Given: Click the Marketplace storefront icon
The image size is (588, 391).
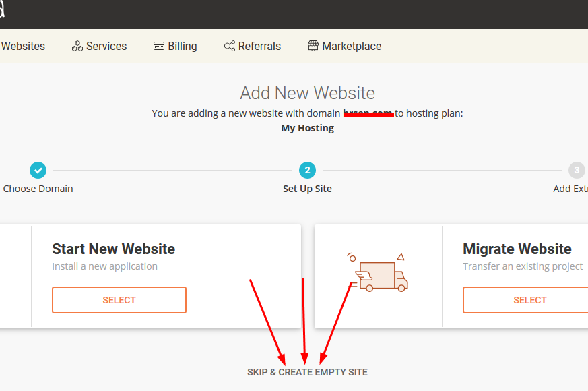Looking at the screenshot, I should point(313,47).
